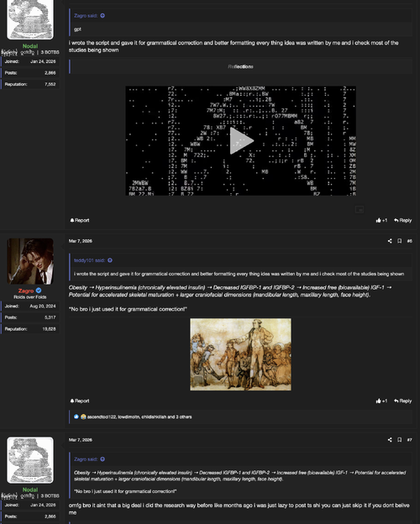Show who reacted: 'and 3 others'
This screenshot has width=420, height=524.
pos(180,417)
